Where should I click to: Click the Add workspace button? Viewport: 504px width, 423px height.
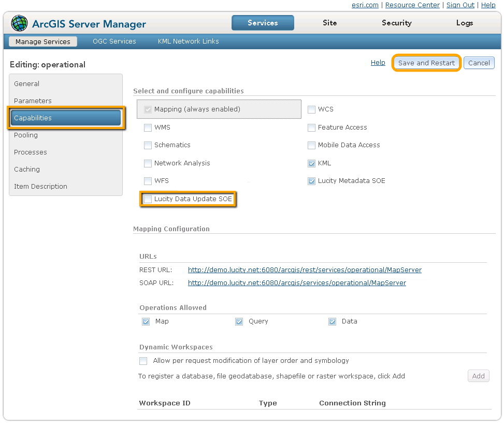(478, 376)
